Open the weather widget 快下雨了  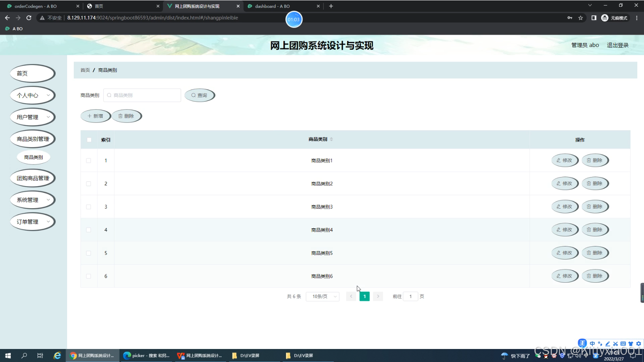516,356
